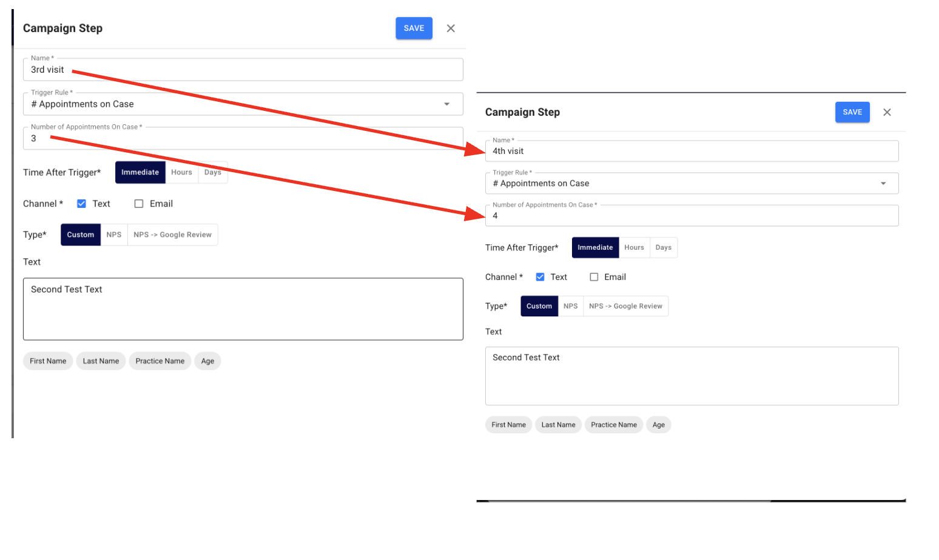This screenshot has width=939, height=560.
Task: Insert First Name chip in 3rd visit step
Action: [48, 361]
